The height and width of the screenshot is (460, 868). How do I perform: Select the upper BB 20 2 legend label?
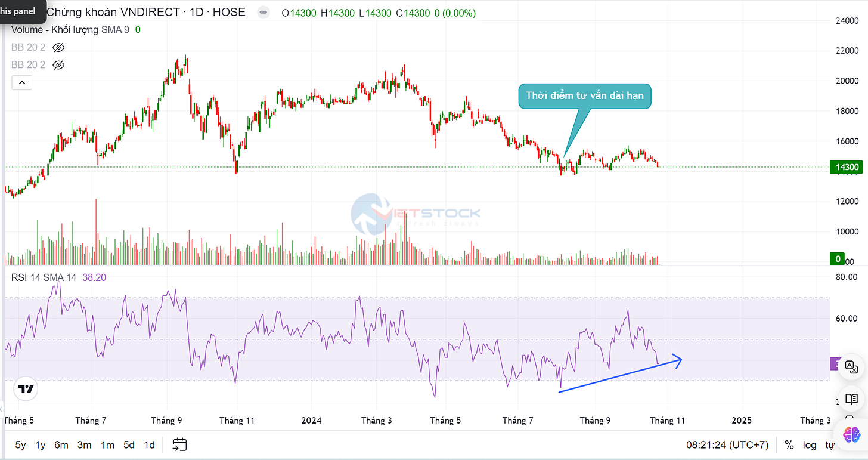tap(28, 47)
